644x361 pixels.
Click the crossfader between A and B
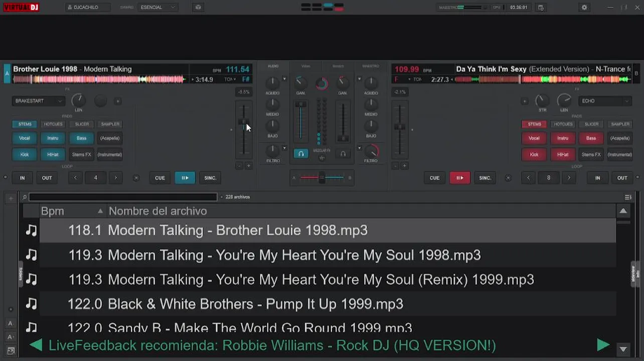pos(322,177)
